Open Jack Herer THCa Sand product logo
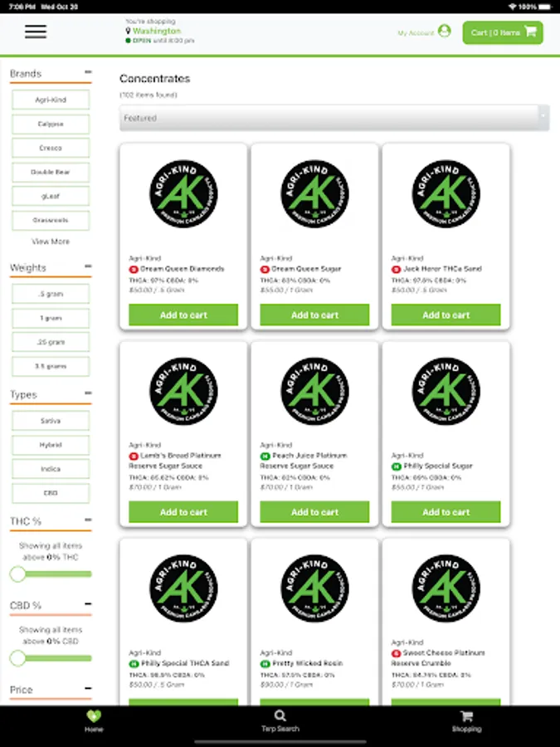Image resolution: width=560 pixels, height=747 pixels. click(x=446, y=194)
